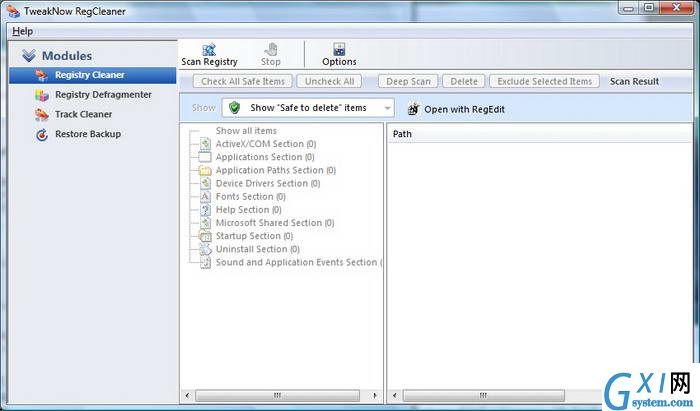This screenshot has height=411, width=700.
Task: Click the Open with RegEdit icon
Action: click(414, 109)
